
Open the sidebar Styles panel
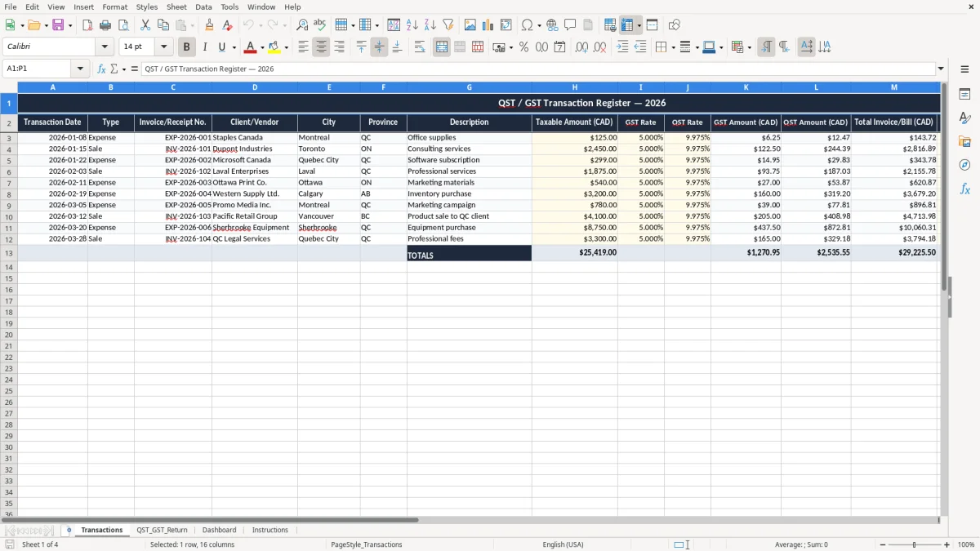click(x=964, y=118)
